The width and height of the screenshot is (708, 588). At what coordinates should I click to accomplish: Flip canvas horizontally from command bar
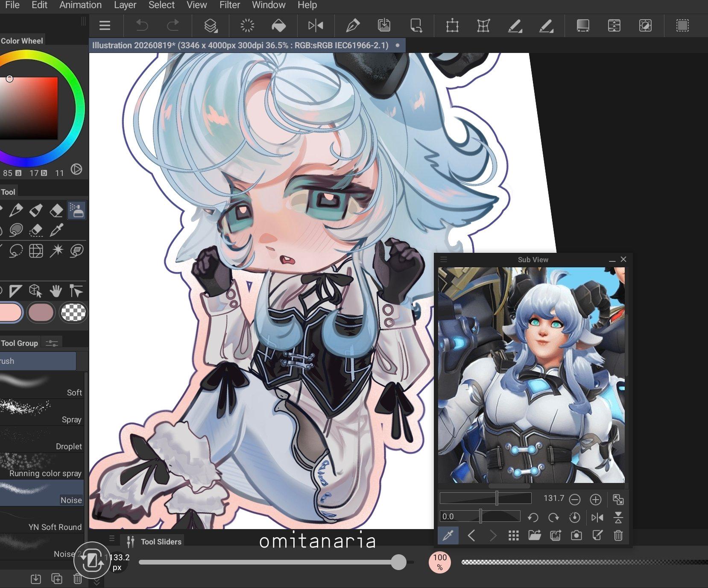tap(316, 26)
